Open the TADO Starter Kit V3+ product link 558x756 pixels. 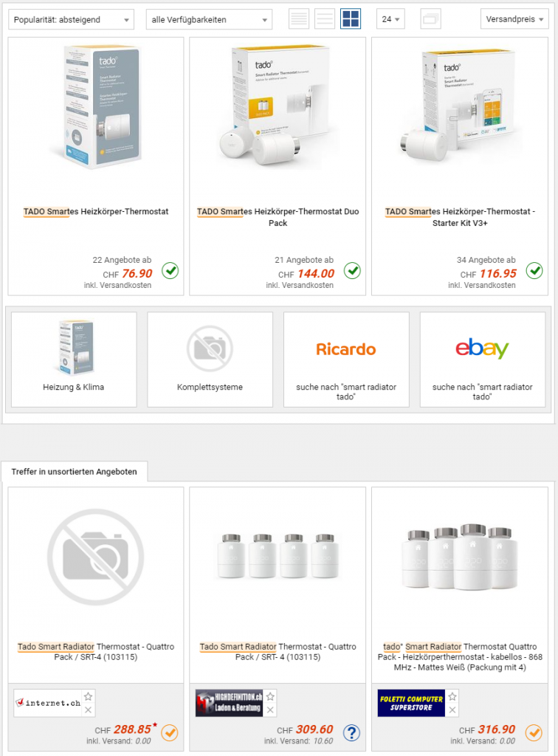point(460,217)
